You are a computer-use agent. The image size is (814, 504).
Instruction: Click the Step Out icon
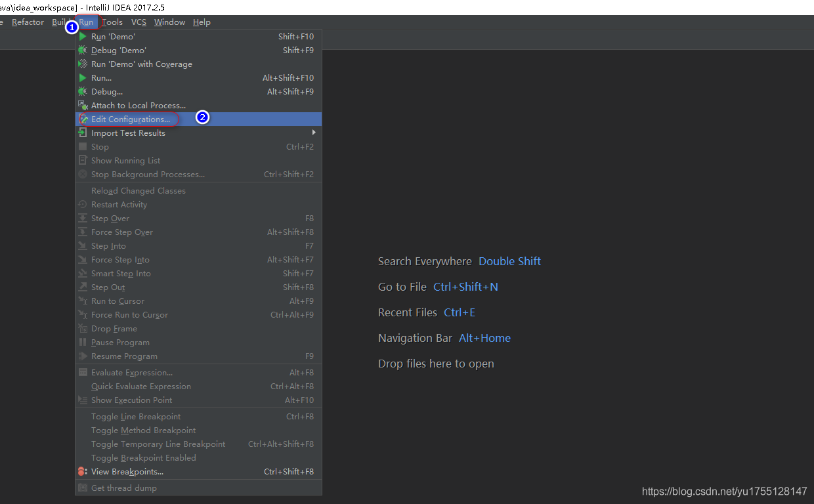83,287
